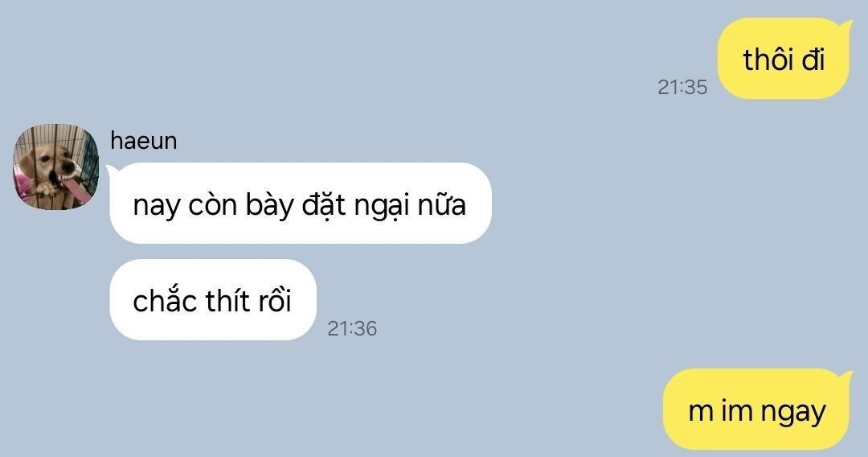Image resolution: width=868 pixels, height=457 pixels.
Task: Click the 21:35 message timestamp
Action: click(682, 87)
